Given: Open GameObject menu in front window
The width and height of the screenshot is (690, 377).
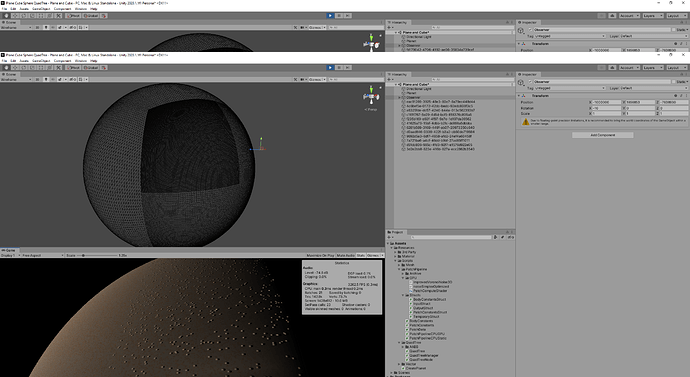Looking at the screenshot, I should (x=40, y=61).
